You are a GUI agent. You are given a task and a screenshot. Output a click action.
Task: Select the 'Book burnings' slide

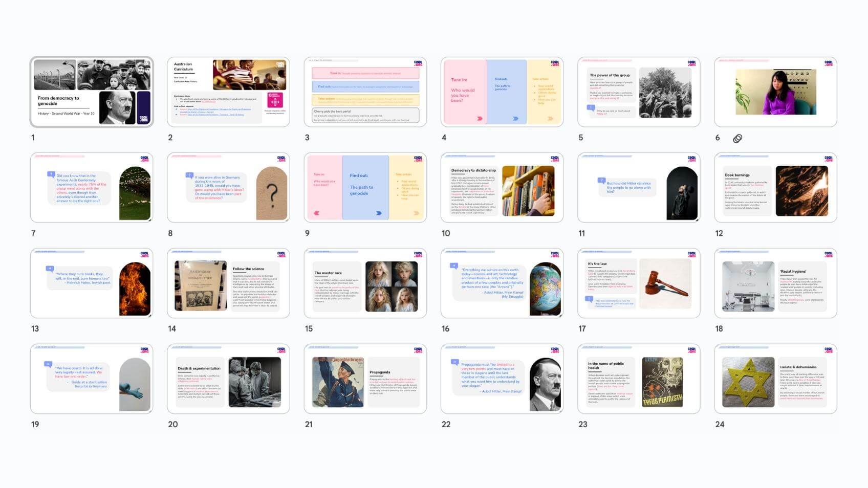pos(775,188)
